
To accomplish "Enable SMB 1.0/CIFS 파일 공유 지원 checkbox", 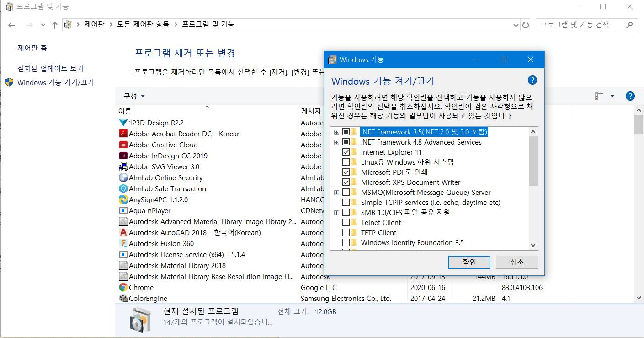I will pyautogui.click(x=346, y=213).
